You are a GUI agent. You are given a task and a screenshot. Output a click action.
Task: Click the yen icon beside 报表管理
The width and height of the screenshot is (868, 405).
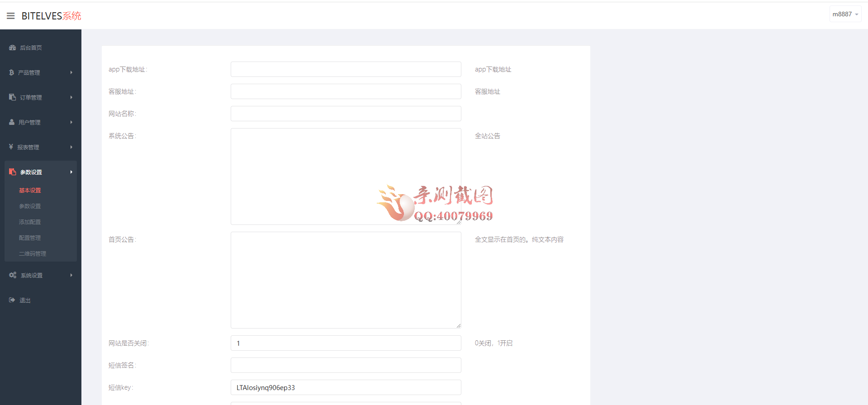(x=11, y=147)
